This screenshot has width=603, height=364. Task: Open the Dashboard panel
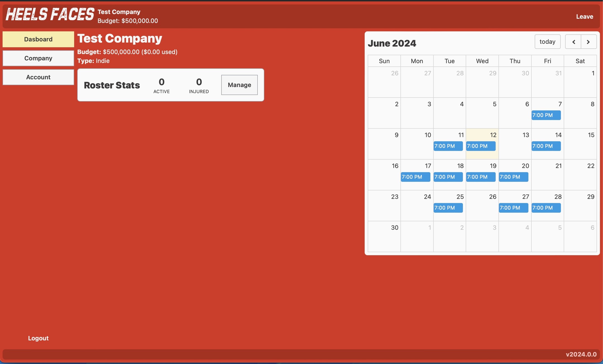tap(38, 39)
